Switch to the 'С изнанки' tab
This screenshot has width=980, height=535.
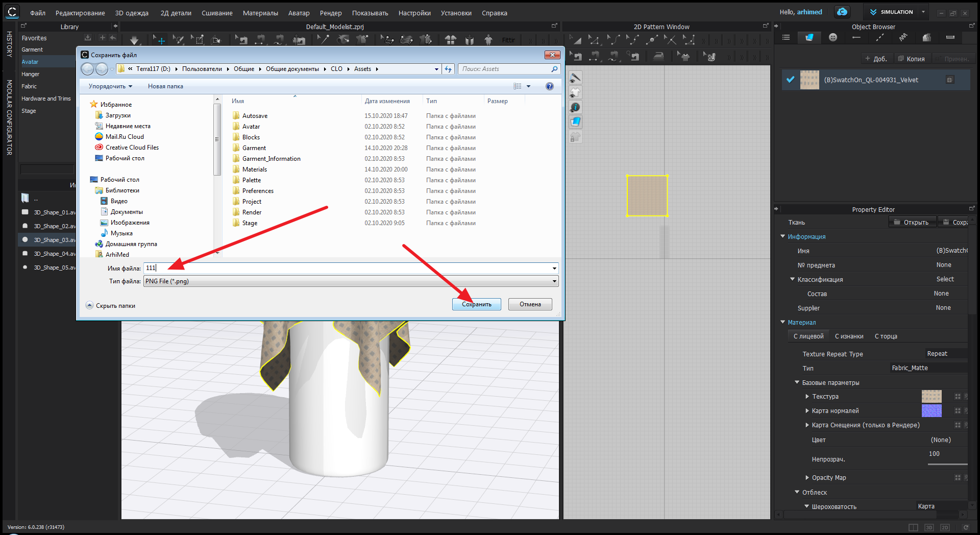tap(849, 336)
